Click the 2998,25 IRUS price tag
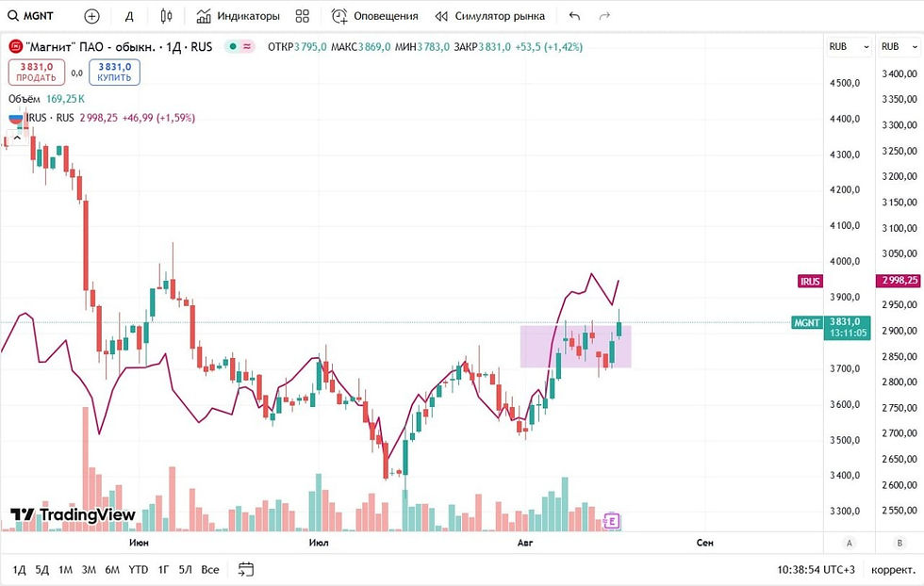 pyautogui.click(x=899, y=281)
